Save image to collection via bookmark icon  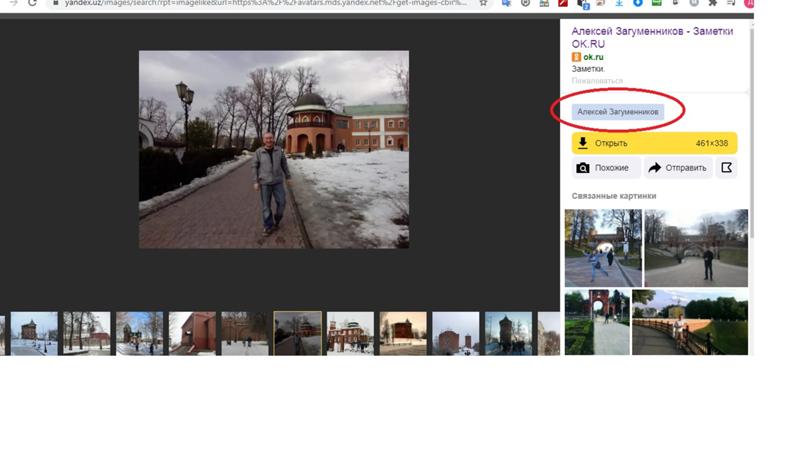(727, 168)
